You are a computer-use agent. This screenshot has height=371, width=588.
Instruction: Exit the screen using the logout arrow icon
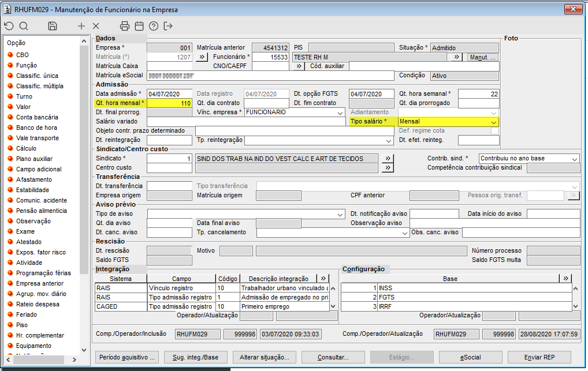168,26
